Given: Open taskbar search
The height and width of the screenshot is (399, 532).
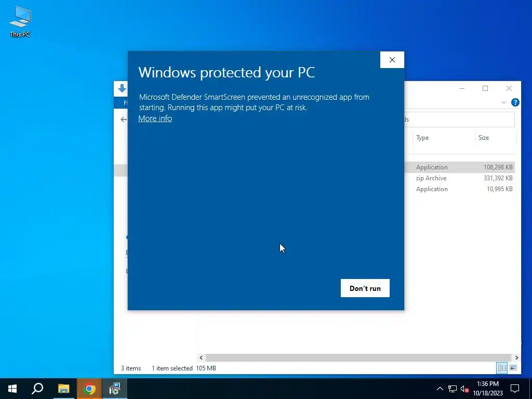Looking at the screenshot, I should pyautogui.click(x=37, y=389).
